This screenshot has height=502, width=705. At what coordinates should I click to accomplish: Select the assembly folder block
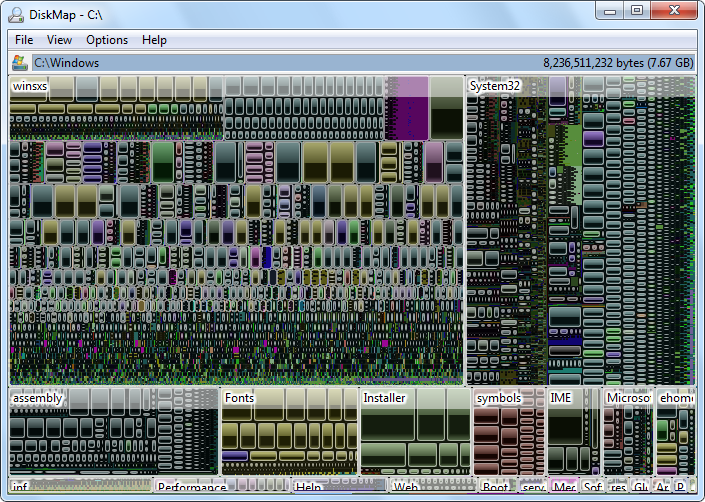114,431
